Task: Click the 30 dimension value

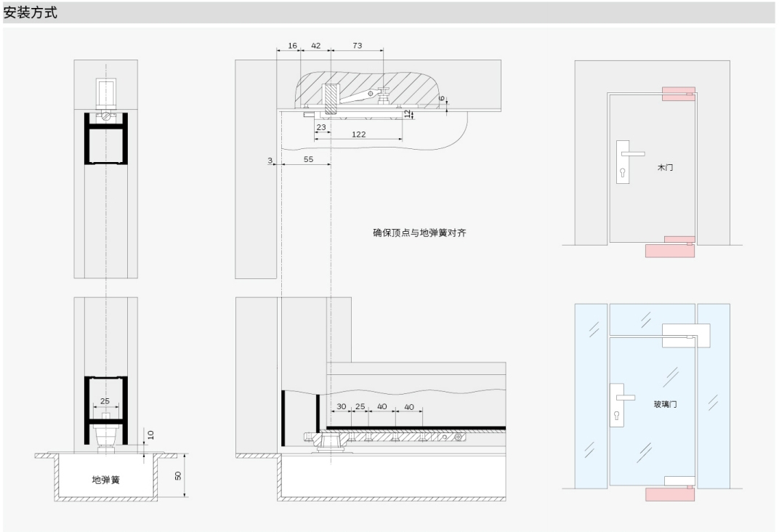Action: click(x=342, y=406)
